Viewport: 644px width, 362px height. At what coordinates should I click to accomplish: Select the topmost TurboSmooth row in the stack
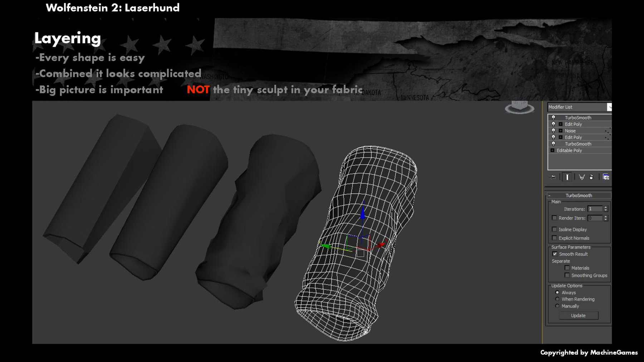pos(580,118)
